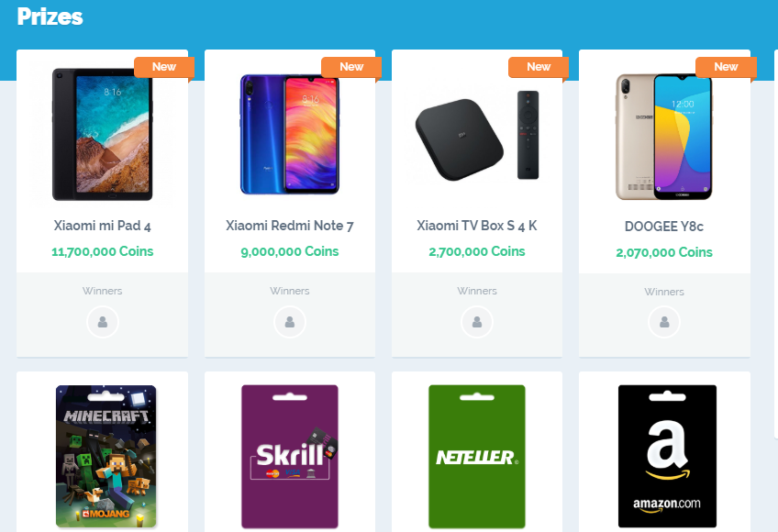The image size is (778, 532).
Task: Open the DOOGEE Y8c phone image
Action: (664, 137)
